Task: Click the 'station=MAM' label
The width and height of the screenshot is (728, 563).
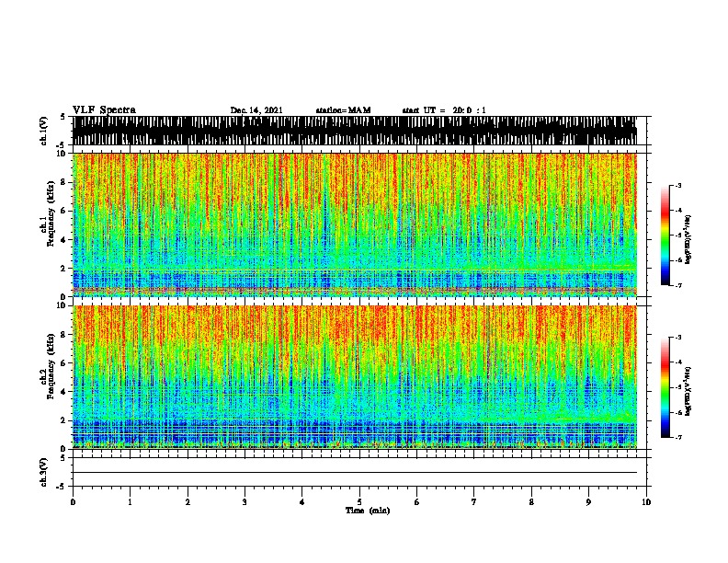Action: (343, 110)
